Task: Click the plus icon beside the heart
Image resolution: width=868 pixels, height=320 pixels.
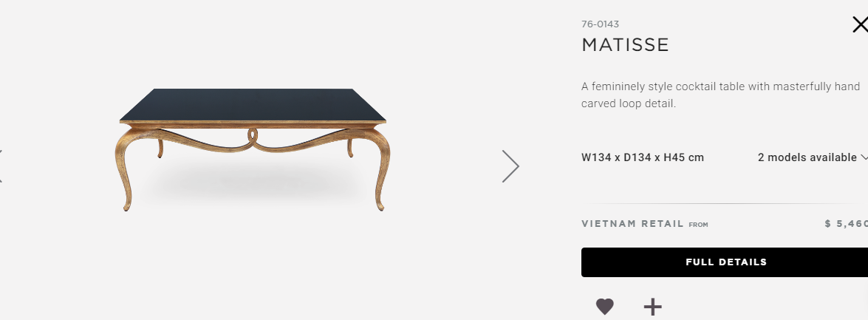Action: 653,306
